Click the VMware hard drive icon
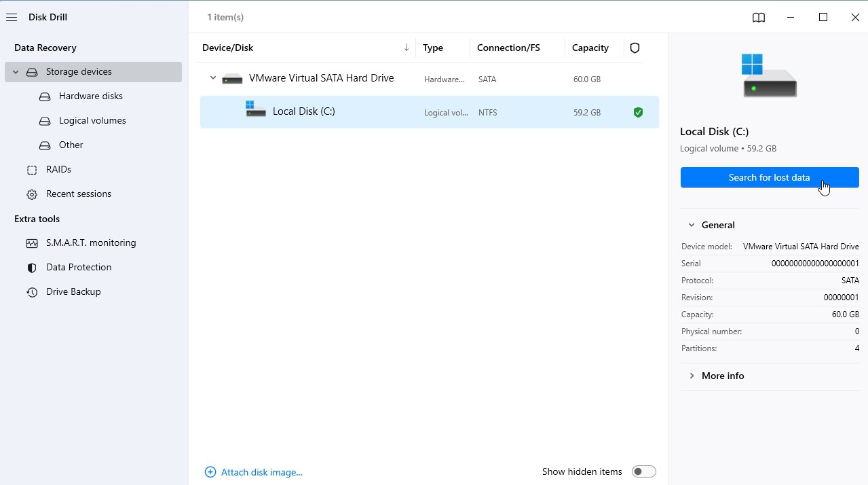Image resolution: width=868 pixels, height=485 pixels. [x=232, y=79]
